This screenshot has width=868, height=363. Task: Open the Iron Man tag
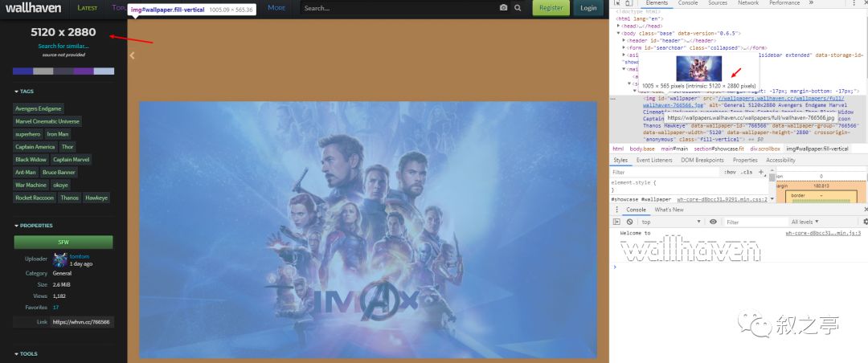[58, 134]
